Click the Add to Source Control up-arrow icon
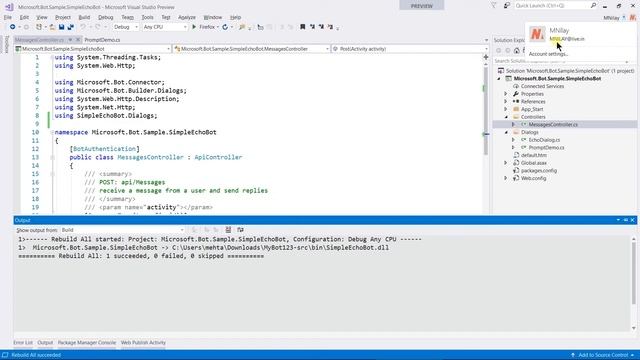The image size is (640, 360). [573, 355]
